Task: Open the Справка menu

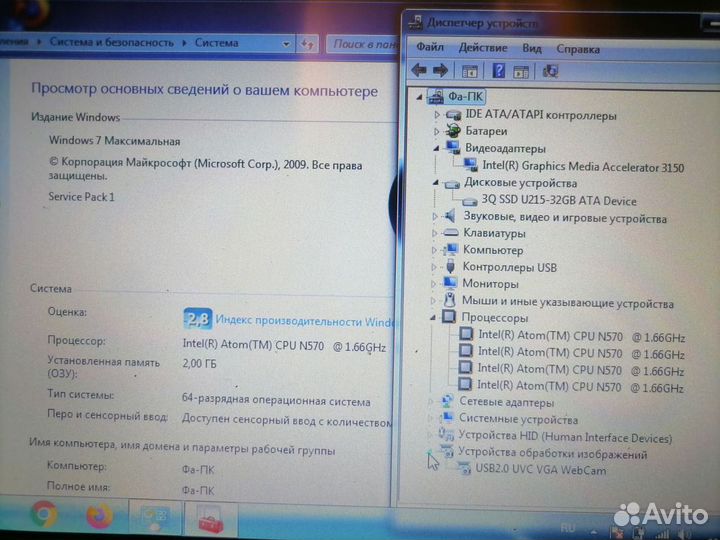Action: 578,49
